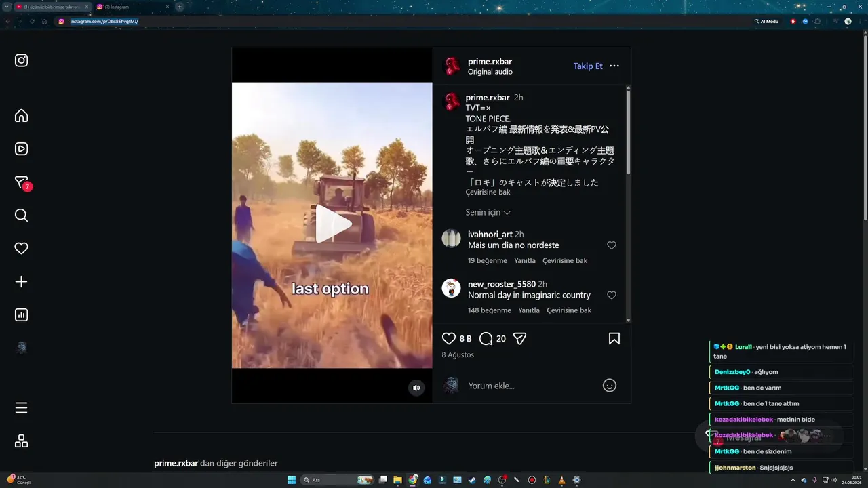Open the Instagram logo home link
This screenshot has width=868, height=488.
click(x=21, y=60)
